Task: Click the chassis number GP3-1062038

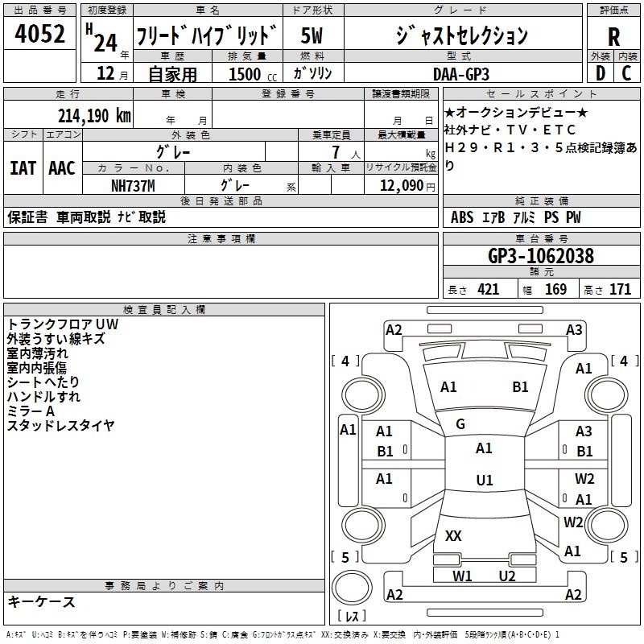Action: pyautogui.click(x=540, y=256)
